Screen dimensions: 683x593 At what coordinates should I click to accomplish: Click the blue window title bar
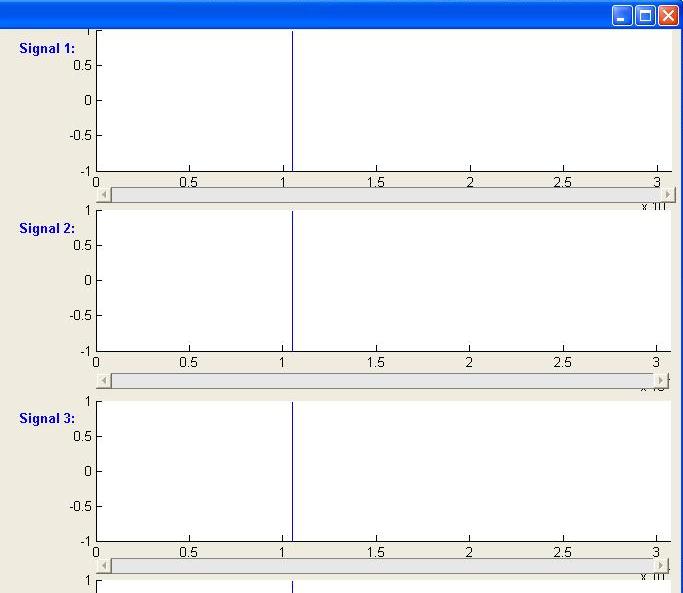point(300,14)
